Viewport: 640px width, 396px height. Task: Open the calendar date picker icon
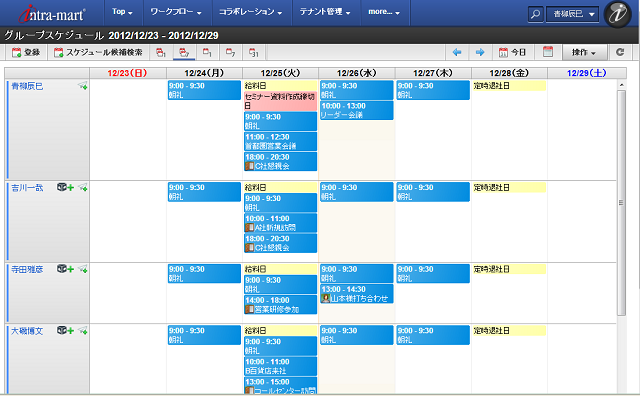548,52
